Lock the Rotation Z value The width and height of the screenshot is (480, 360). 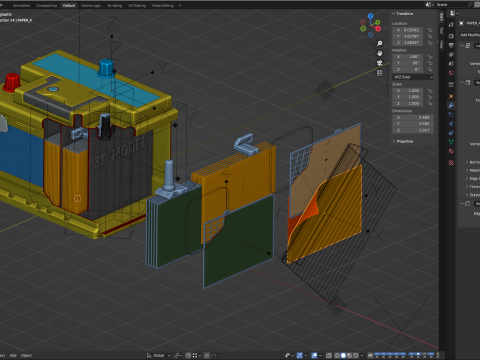[x=430, y=69]
